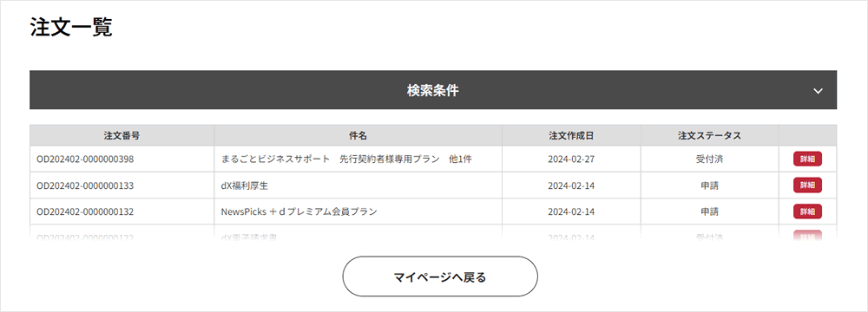Open 詳細 for order OD202402-0000000133
The image size is (868, 312).
pyautogui.click(x=807, y=185)
